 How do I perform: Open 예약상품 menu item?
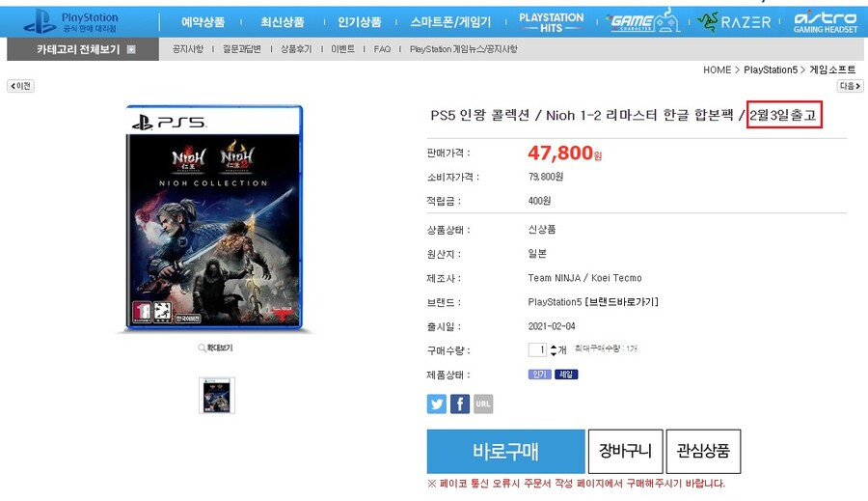203,22
